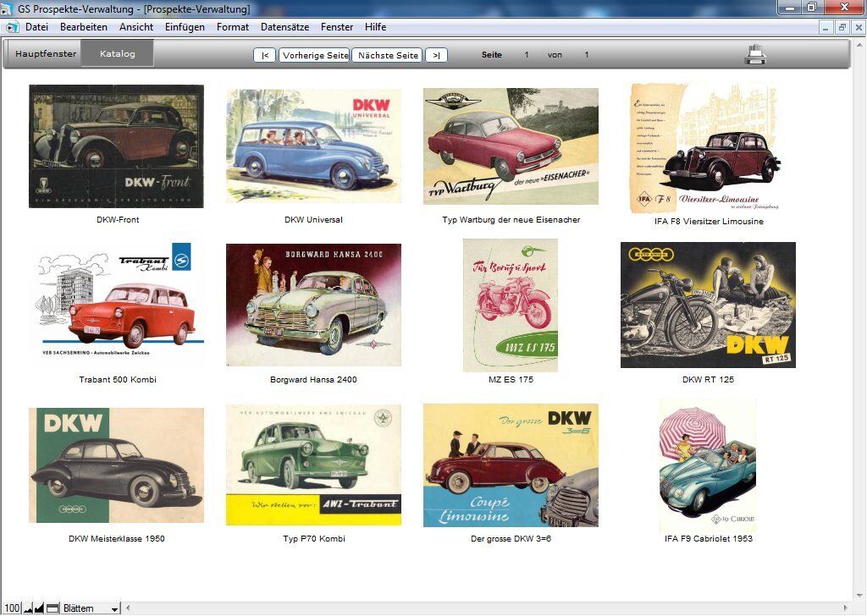
Task: Open the Typ P70 Kombi brochure image
Action: [x=313, y=465]
